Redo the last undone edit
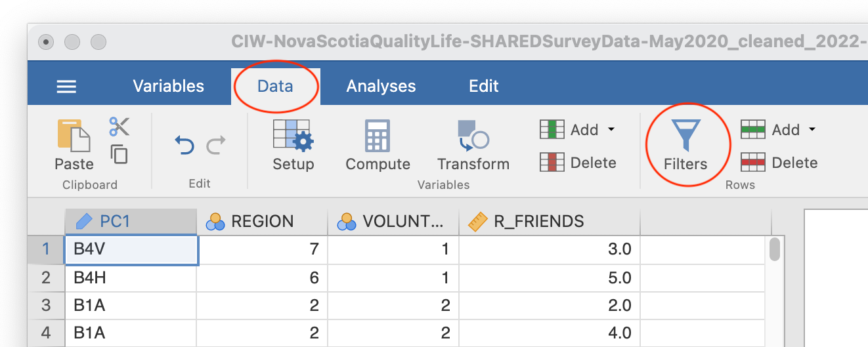 click(x=216, y=144)
